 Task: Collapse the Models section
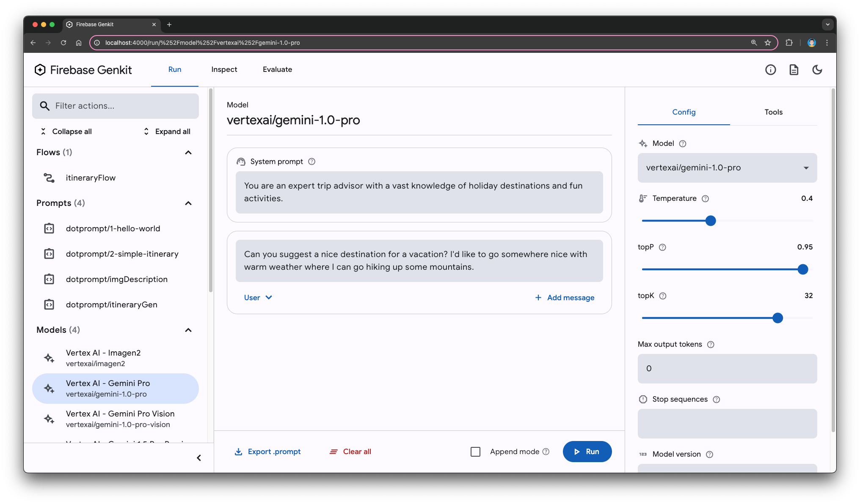[188, 329]
